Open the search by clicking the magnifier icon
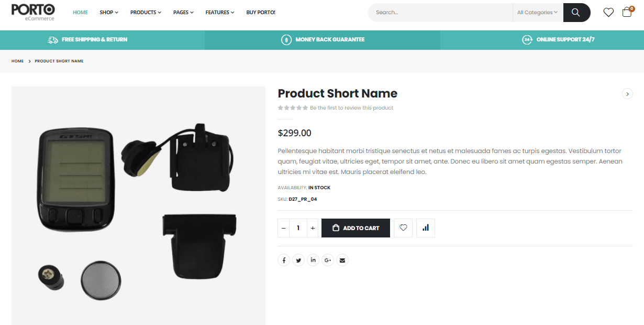The width and height of the screenshot is (644, 325). [x=576, y=12]
